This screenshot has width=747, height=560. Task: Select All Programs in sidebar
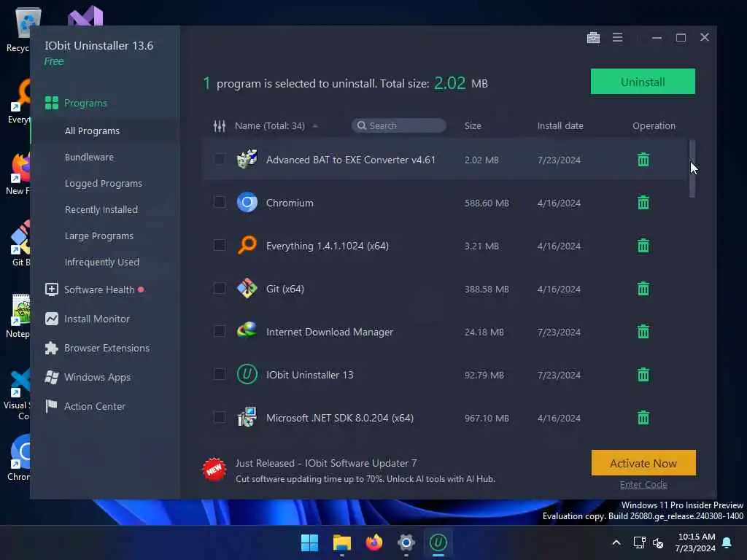[x=92, y=131]
